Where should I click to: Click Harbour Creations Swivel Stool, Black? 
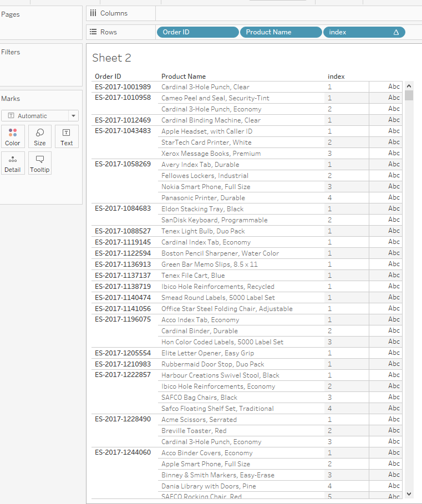(221, 375)
